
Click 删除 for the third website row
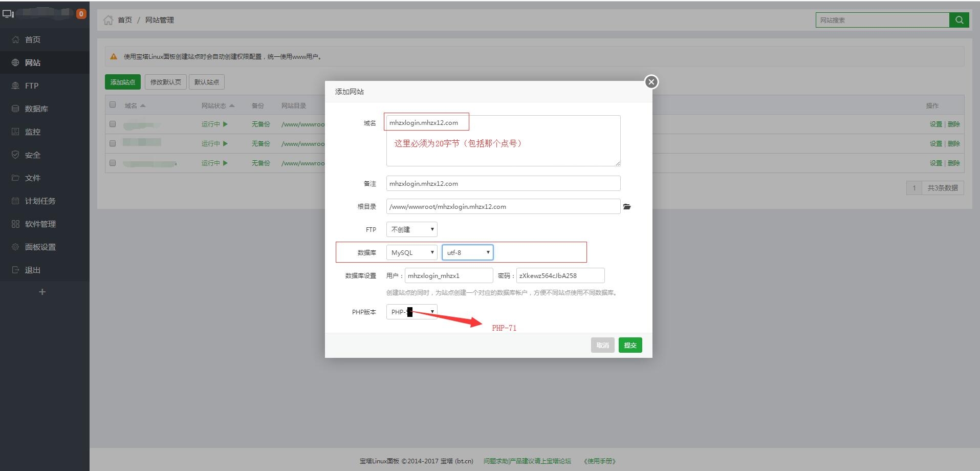tap(954, 163)
